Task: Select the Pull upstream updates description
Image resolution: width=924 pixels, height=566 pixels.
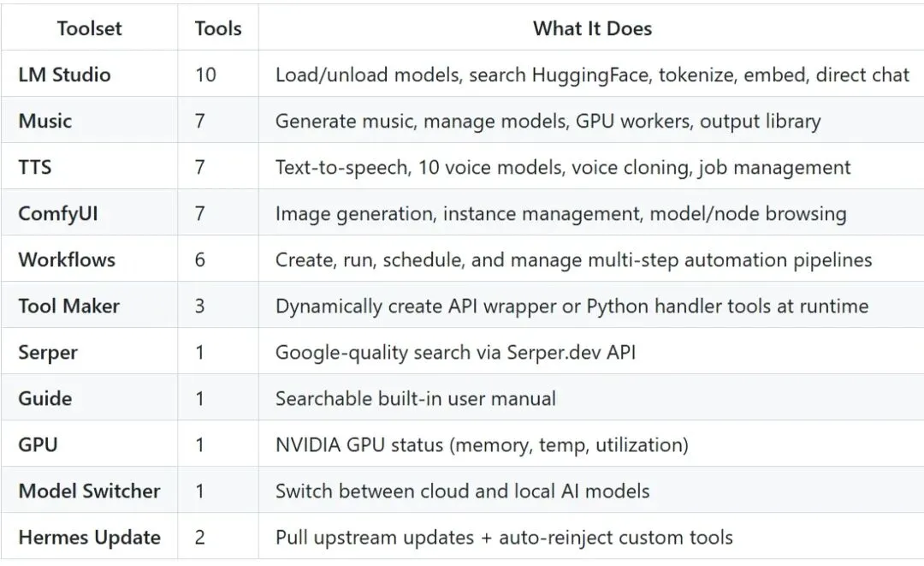Action: coord(504,537)
